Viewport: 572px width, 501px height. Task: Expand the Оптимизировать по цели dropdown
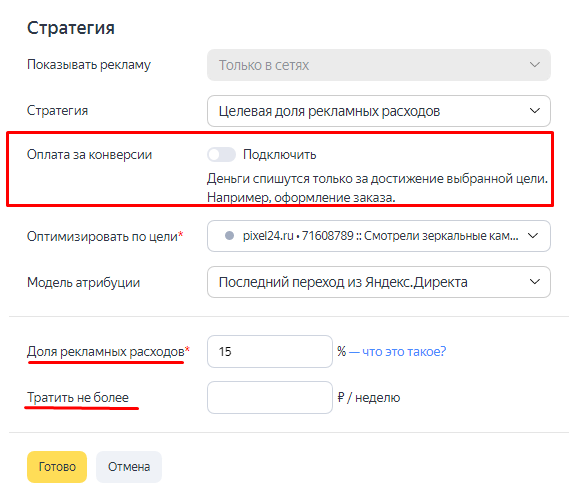coord(379,236)
